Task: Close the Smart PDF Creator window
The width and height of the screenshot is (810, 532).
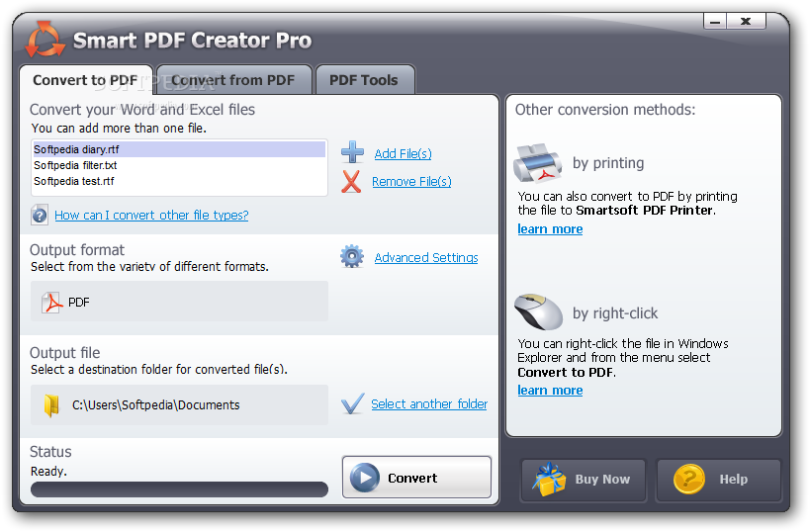Action: 746,22
